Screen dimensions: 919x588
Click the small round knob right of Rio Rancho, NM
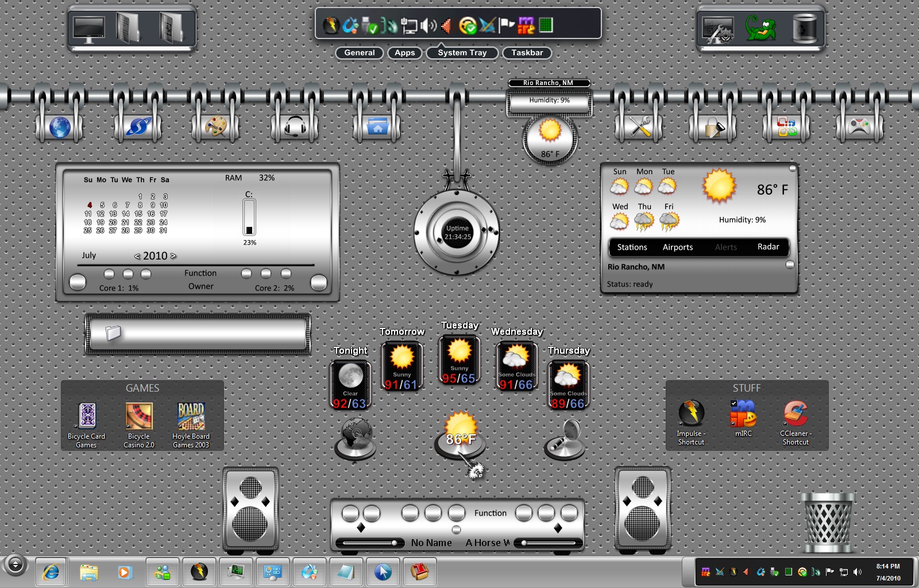click(x=790, y=265)
